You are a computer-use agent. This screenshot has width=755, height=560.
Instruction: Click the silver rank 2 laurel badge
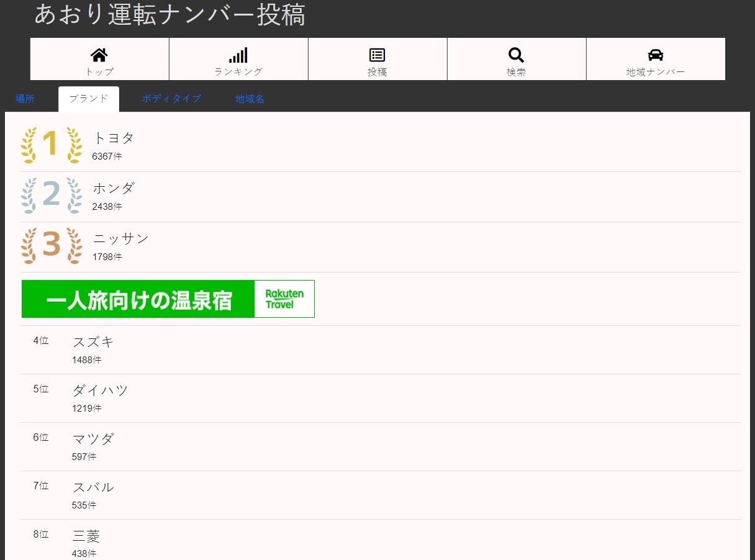point(52,196)
